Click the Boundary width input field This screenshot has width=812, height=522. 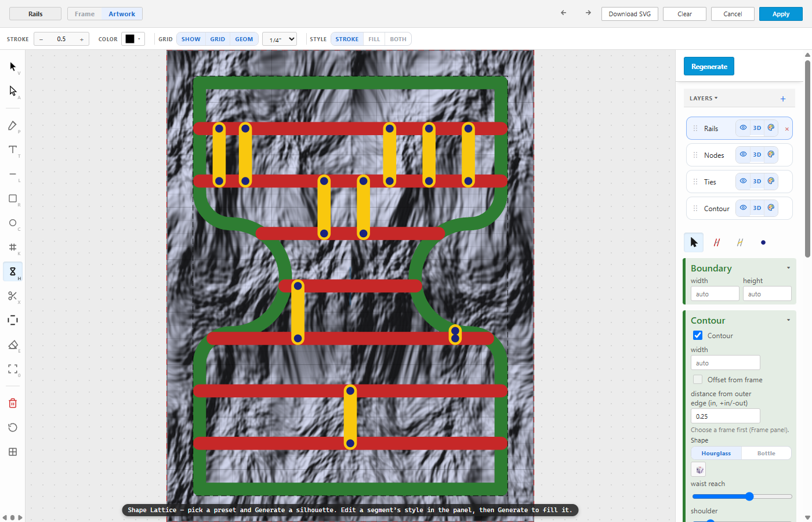click(x=715, y=293)
